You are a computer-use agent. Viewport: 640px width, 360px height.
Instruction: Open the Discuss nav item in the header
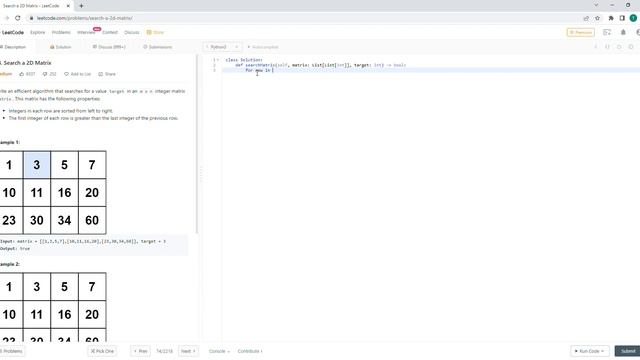pyautogui.click(x=131, y=32)
